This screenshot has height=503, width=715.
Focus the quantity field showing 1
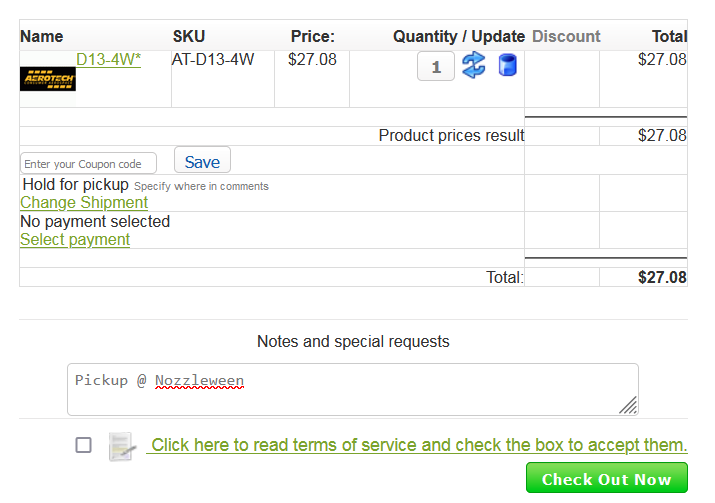(x=436, y=67)
